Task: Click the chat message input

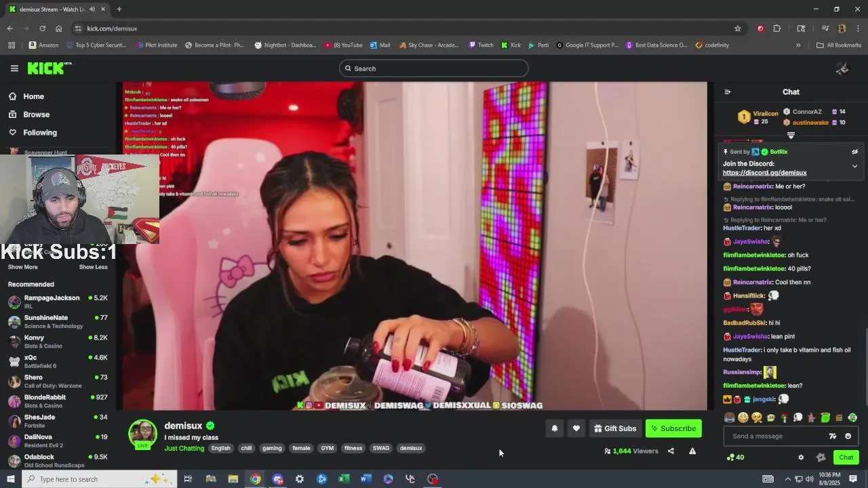Action: (x=776, y=436)
